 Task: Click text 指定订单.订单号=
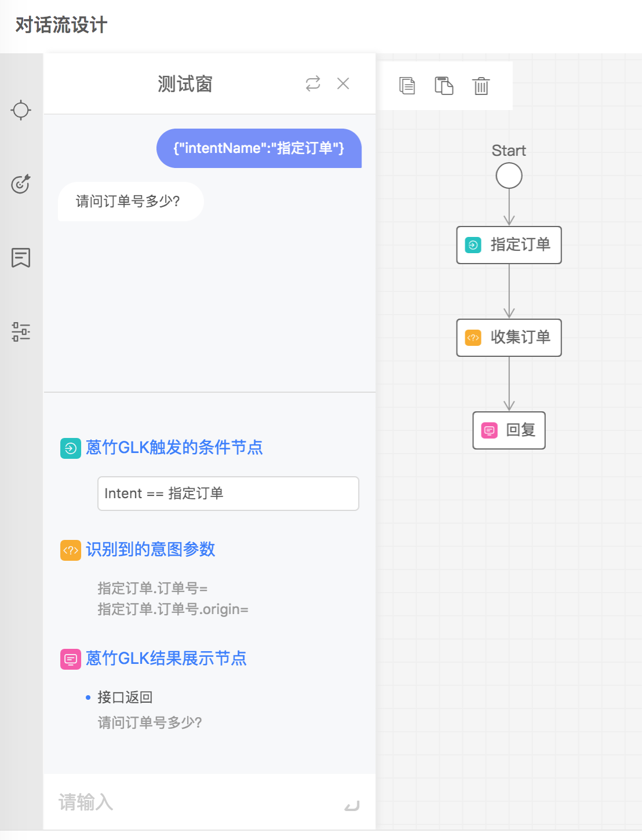click(x=152, y=589)
